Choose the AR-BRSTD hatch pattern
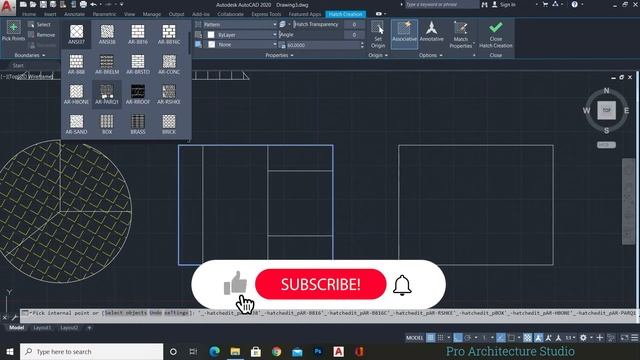640x360 pixels. (x=138, y=64)
